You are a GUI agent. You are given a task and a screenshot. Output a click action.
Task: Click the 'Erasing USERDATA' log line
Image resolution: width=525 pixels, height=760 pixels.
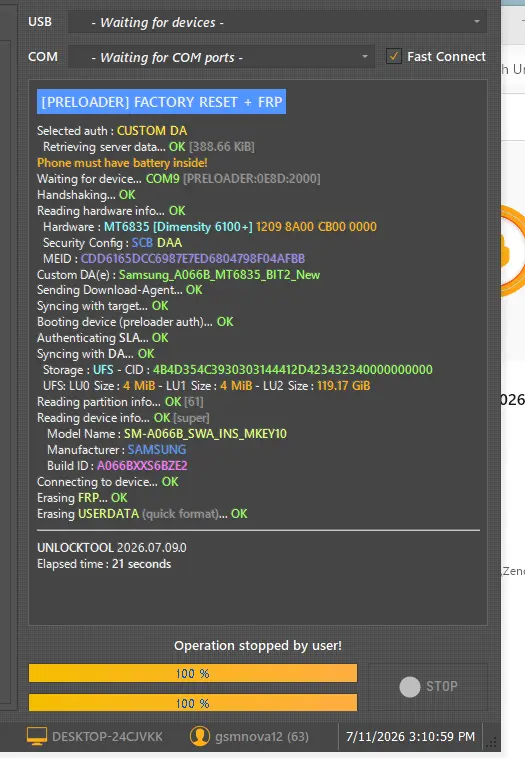click(142, 514)
